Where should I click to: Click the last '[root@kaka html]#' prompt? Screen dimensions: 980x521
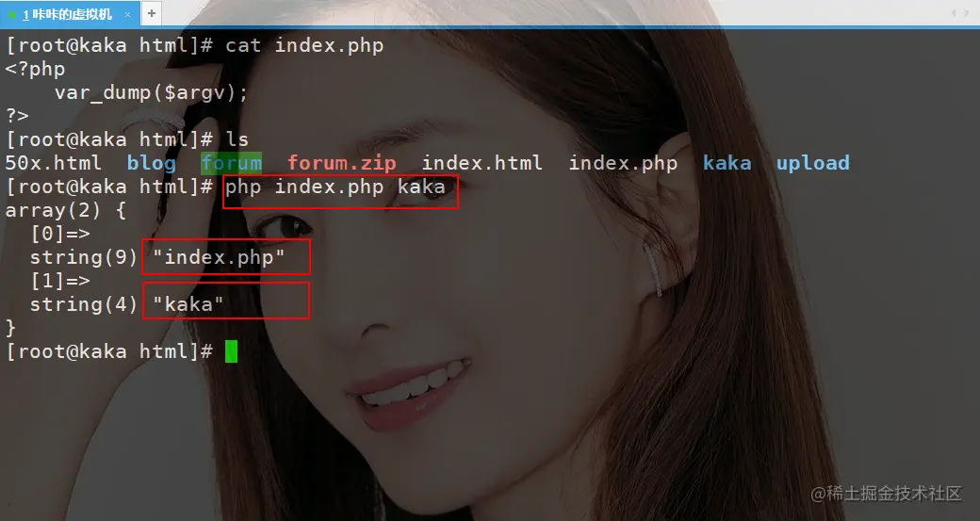(x=109, y=351)
